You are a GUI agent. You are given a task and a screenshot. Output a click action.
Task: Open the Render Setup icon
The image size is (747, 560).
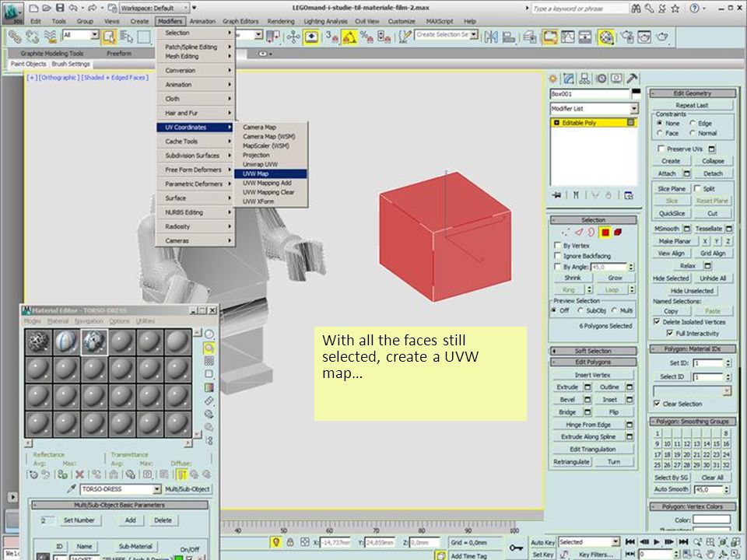[627, 37]
